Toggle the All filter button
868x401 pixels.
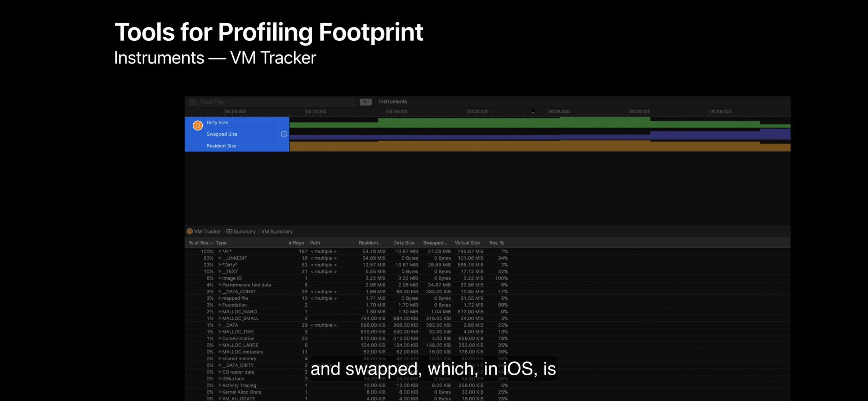tap(365, 102)
